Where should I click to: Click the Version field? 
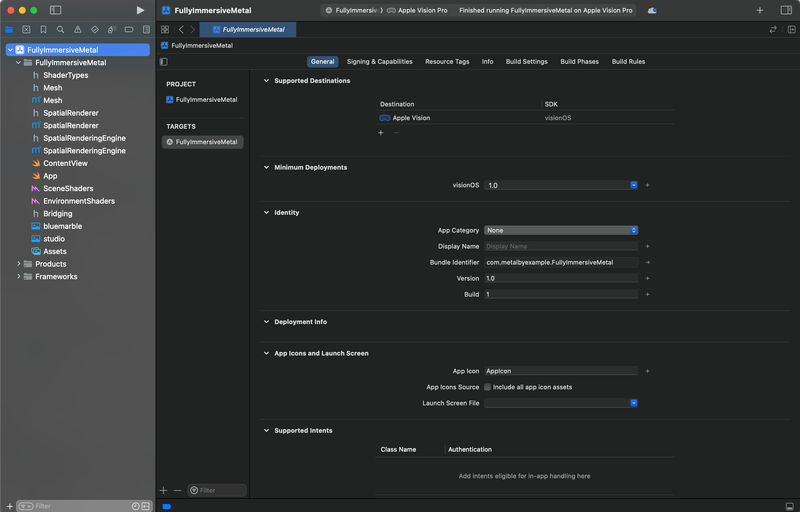561,278
